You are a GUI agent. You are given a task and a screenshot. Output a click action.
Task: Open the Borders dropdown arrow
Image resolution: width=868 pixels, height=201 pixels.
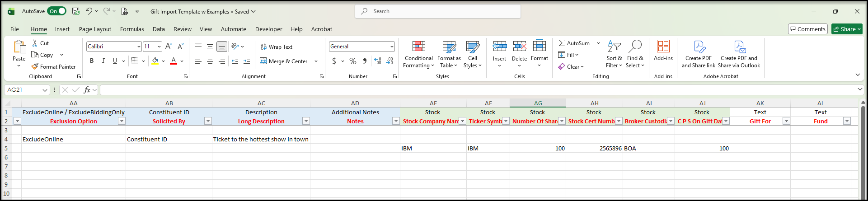coord(144,61)
